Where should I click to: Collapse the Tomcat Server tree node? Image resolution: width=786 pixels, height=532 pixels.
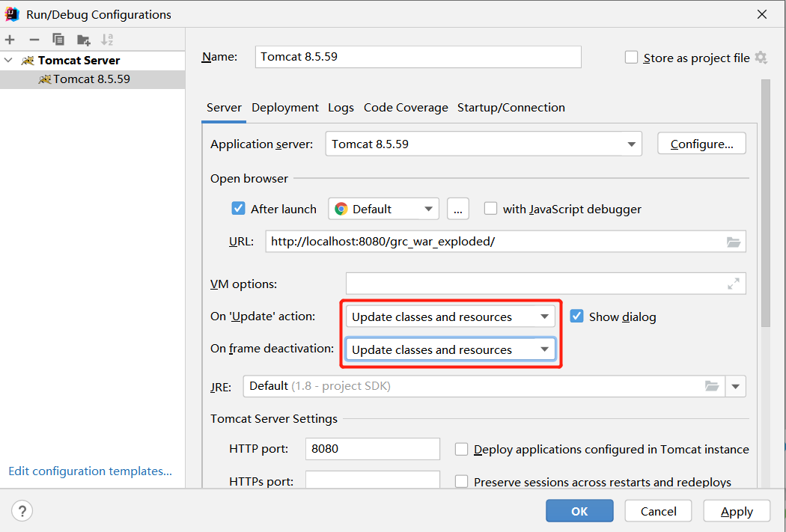point(8,60)
